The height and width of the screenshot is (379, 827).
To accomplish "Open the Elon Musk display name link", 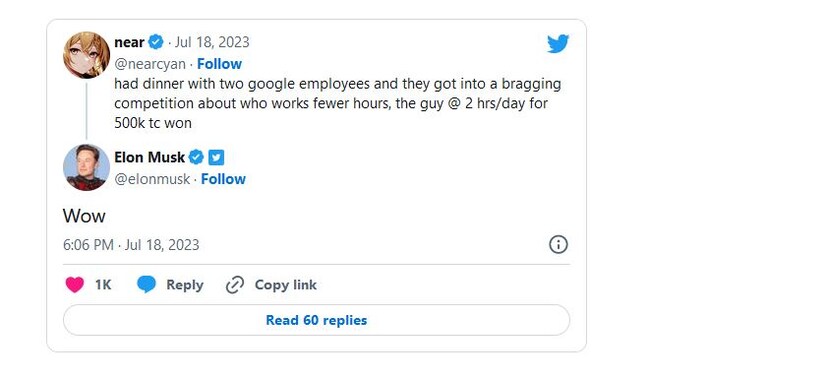I will (x=150, y=157).
